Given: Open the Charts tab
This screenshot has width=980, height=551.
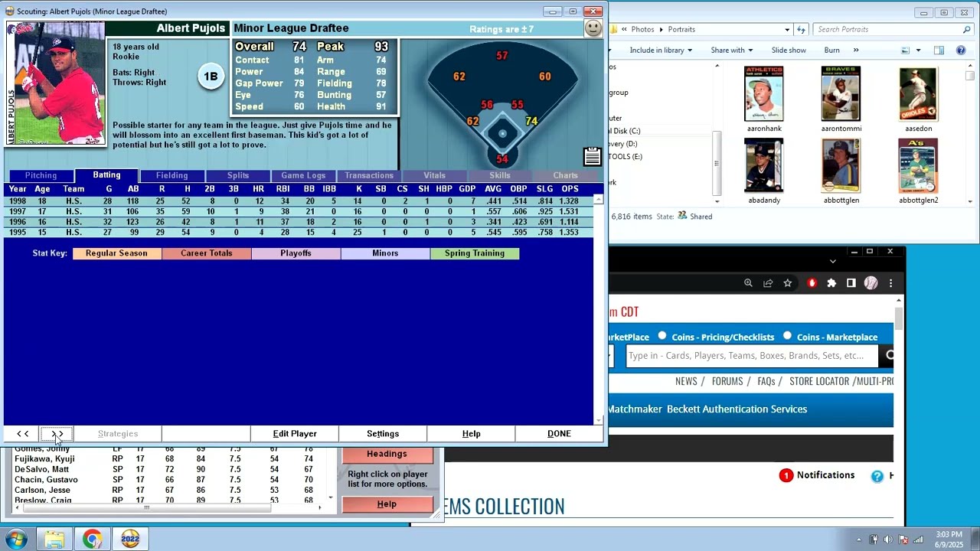Looking at the screenshot, I should coord(566,176).
